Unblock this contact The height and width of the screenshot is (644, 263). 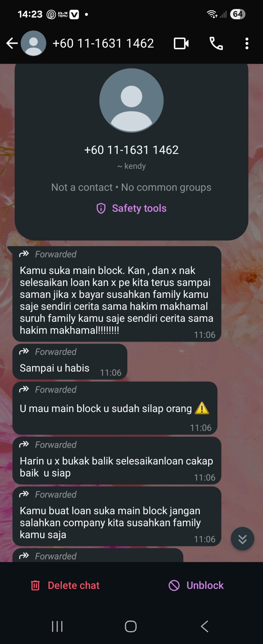pyautogui.click(x=196, y=585)
